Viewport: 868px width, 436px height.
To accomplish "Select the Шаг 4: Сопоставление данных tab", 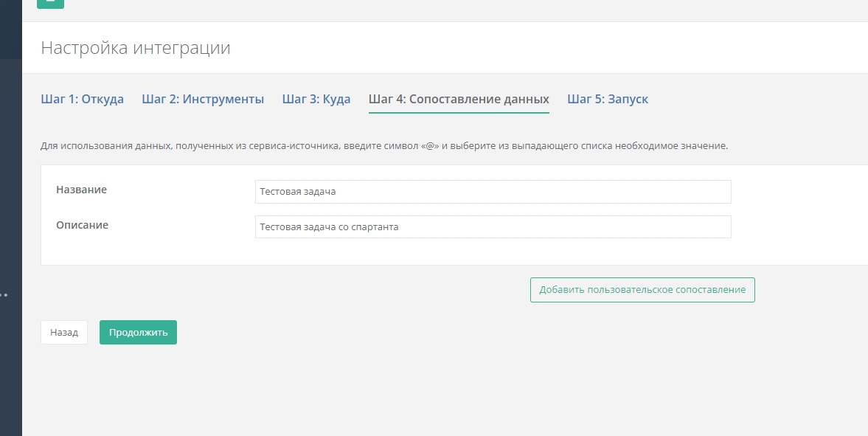I will 459,99.
